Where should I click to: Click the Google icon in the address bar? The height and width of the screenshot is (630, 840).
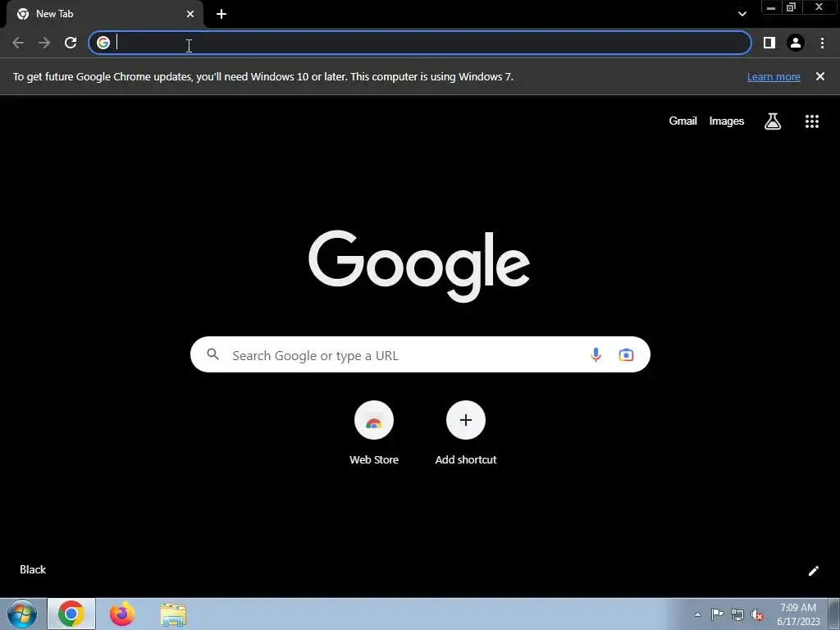(103, 43)
